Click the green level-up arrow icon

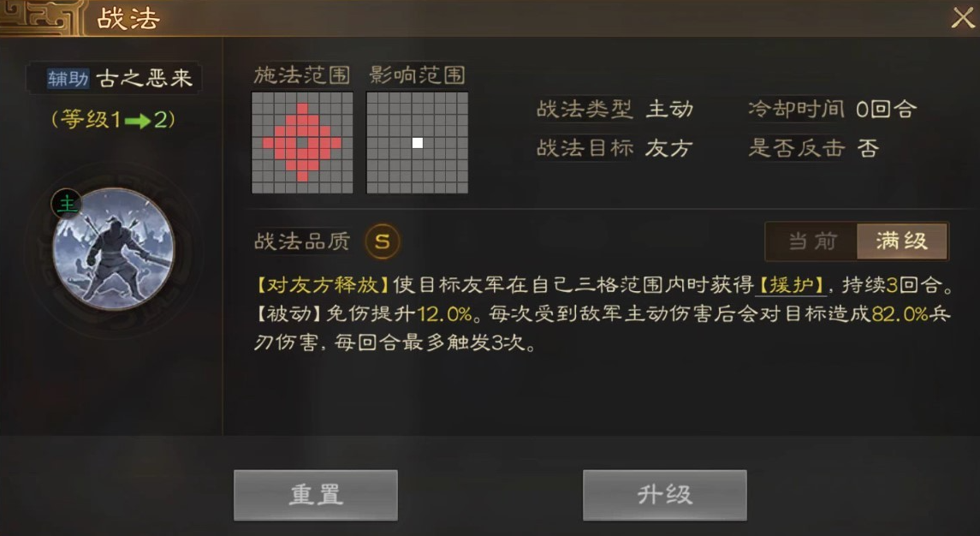pos(138,120)
